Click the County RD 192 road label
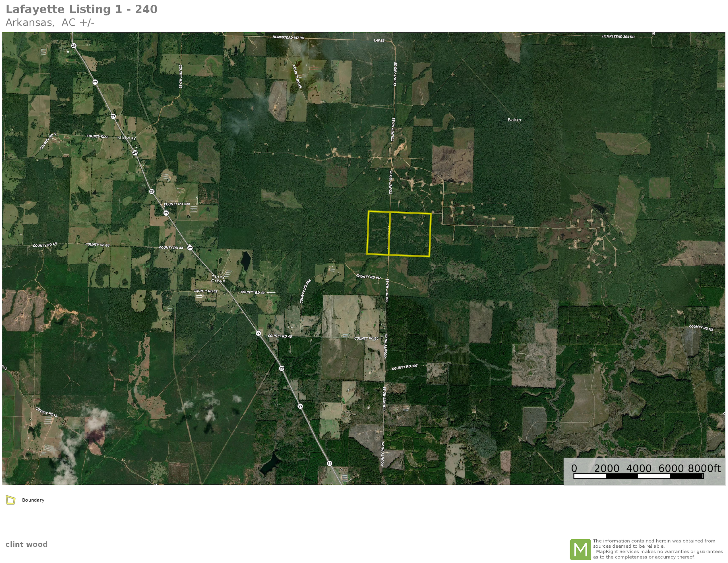 (x=368, y=277)
